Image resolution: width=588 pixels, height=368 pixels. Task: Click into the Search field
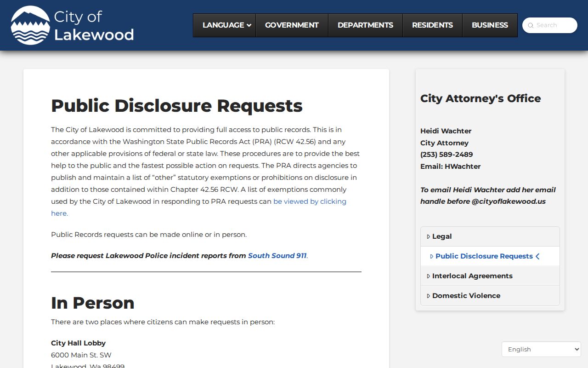tap(550, 25)
